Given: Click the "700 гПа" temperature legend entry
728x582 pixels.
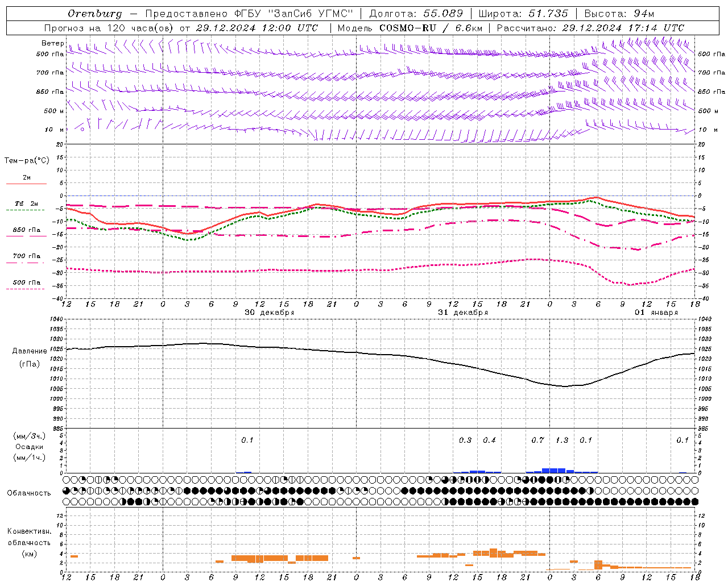Looking at the screenshot, I should click(26, 256).
